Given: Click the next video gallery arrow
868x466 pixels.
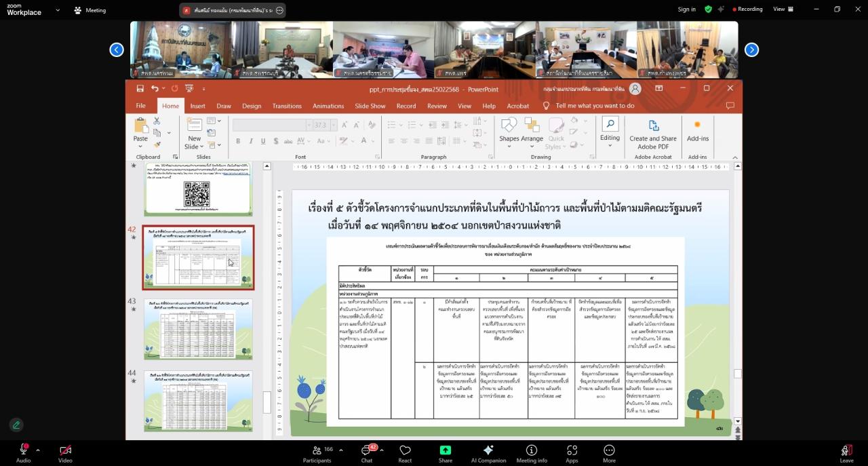Looking at the screenshot, I should tap(751, 50).
